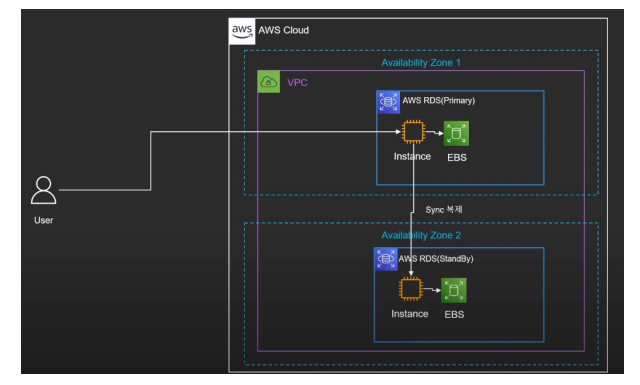
Task: Select the Primary Instance chip icon
Action: point(413,131)
